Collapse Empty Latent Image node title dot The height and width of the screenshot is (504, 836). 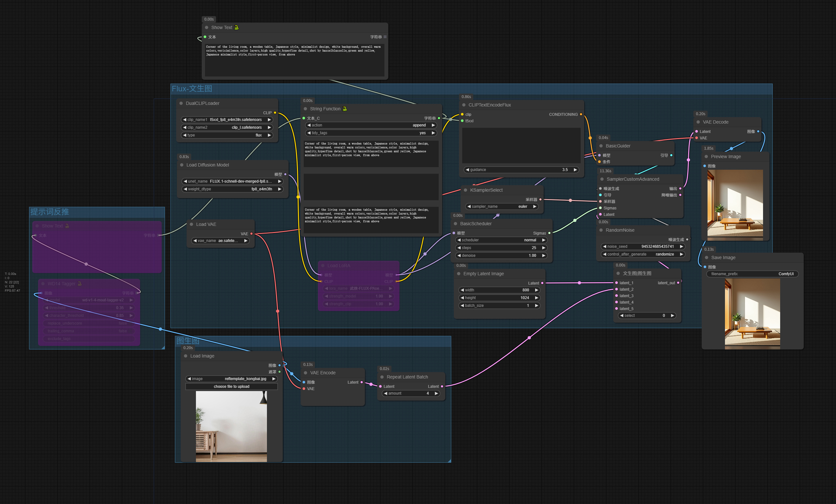[x=459, y=274]
